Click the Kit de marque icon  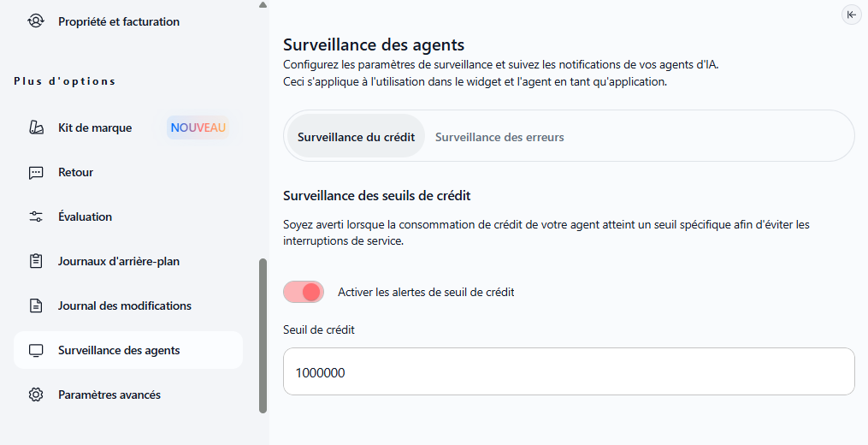tap(36, 128)
